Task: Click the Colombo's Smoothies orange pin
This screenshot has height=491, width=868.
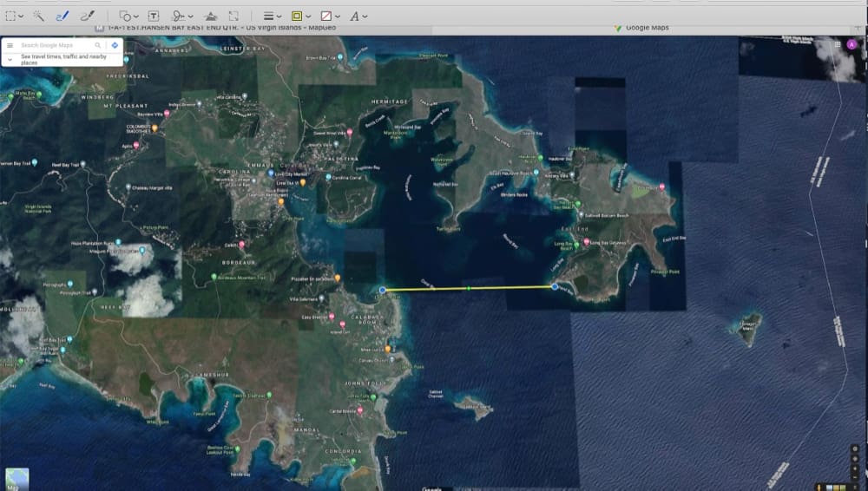Action: coord(155,128)
